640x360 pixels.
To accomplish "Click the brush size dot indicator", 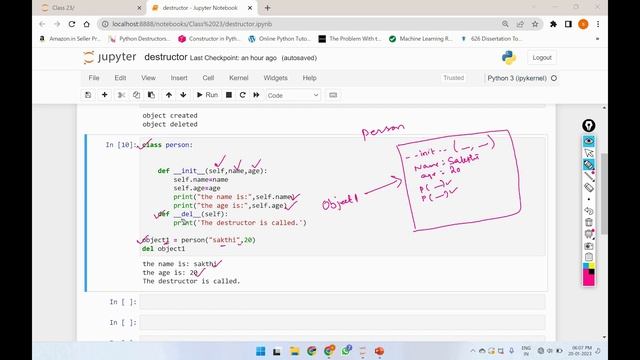I will pos(589,199).
